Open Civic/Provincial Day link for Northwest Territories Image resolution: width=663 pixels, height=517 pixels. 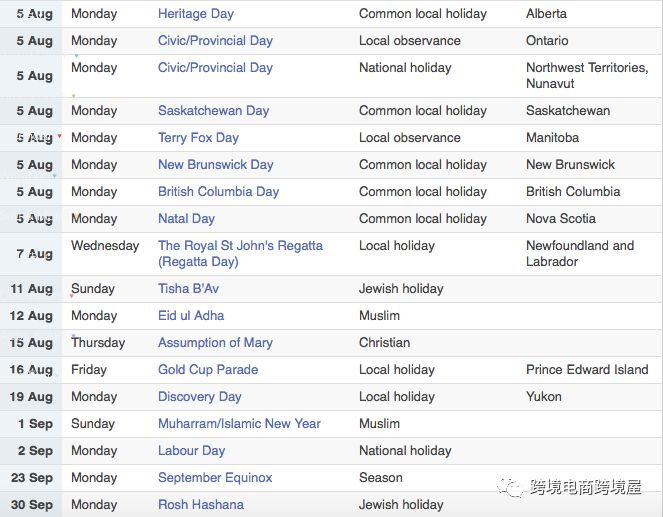point(215,68)
